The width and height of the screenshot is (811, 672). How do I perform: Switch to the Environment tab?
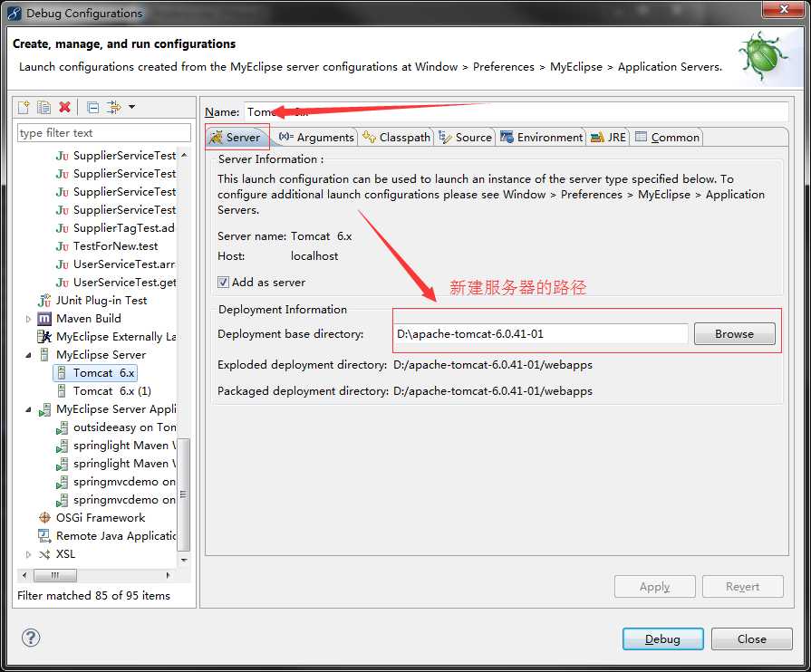pyautogui.click(x=541, y=137)
